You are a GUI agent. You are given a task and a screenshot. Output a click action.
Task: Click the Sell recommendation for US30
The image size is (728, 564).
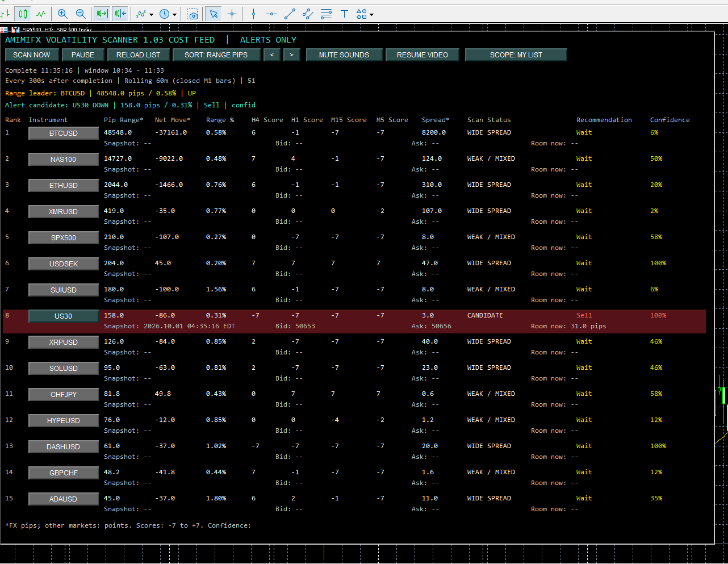(584, 316)
